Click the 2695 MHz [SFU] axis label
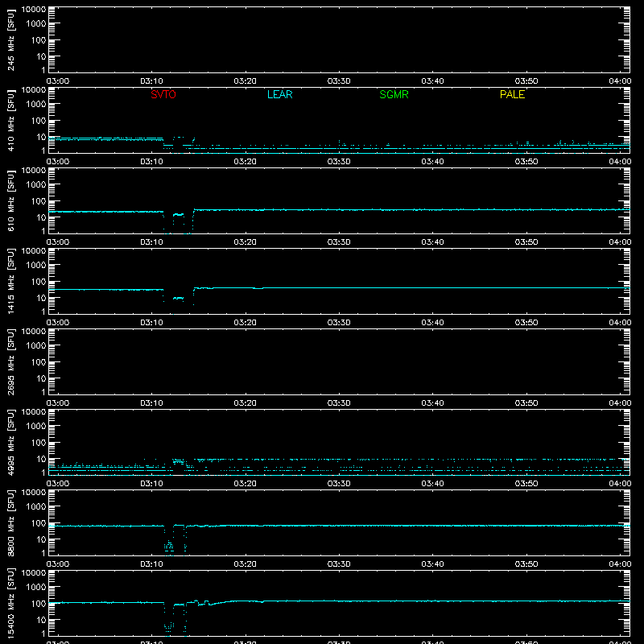Viewport: 644px width, 644px height. 10,362
